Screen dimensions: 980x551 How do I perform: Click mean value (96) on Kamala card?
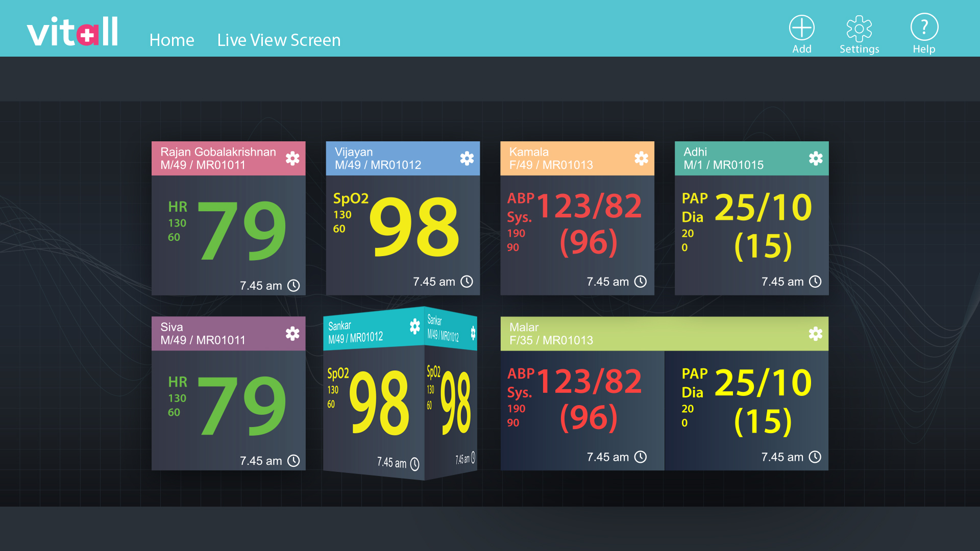589,242
